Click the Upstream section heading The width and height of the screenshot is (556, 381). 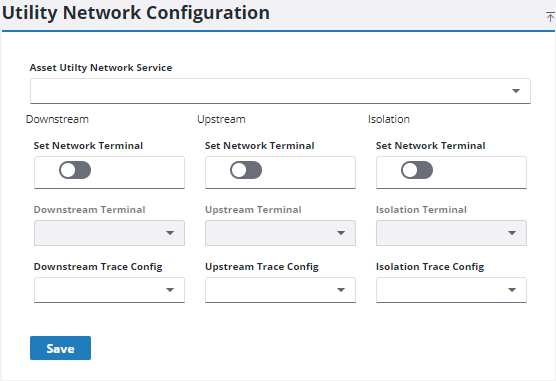221,119
